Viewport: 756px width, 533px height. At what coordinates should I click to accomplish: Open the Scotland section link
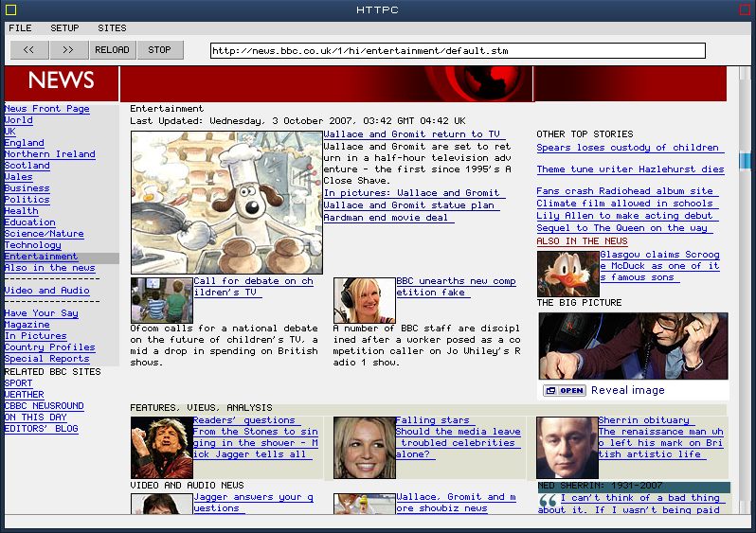(27, 166)
